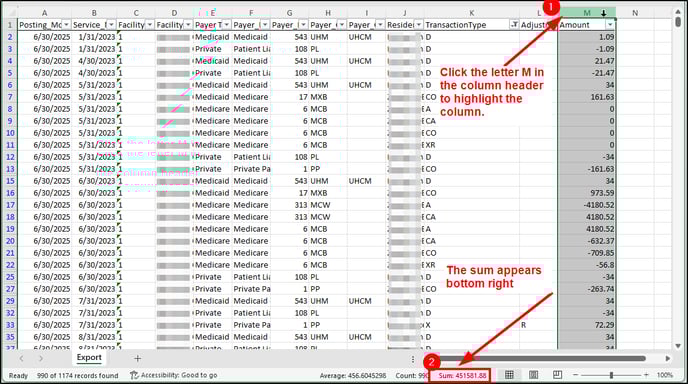Switch to Normal view in status bar
The width and height of the screenshot is (688, 384).
[x=509, y=375]
